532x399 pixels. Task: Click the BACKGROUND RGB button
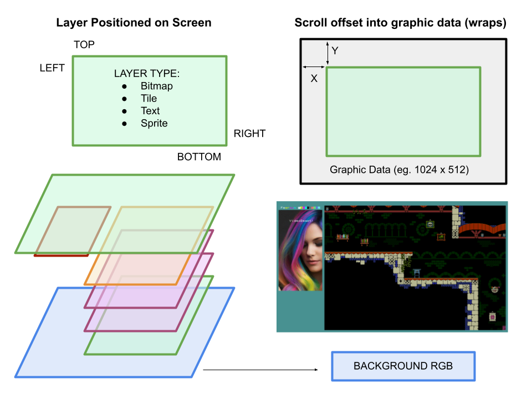[403, 366]
